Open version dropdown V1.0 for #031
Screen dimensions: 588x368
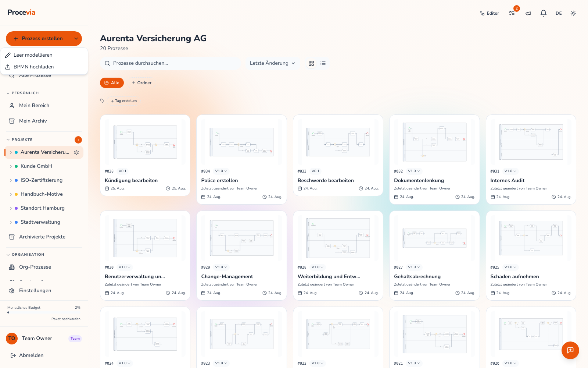pyautogui.click(x=510, y=171)
